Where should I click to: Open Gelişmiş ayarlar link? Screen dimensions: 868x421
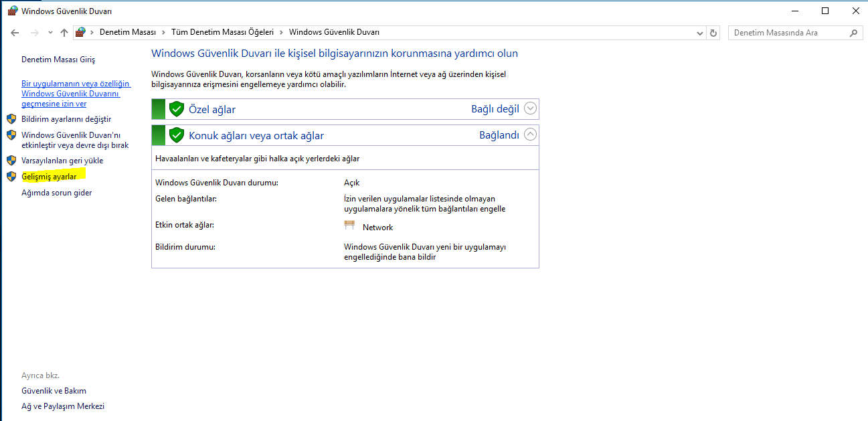click(49, 177)
